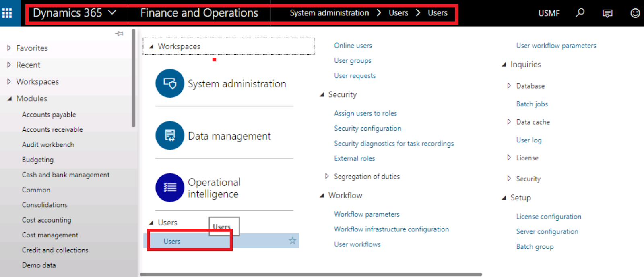Mark Users as favorite with star

(292, 241)
